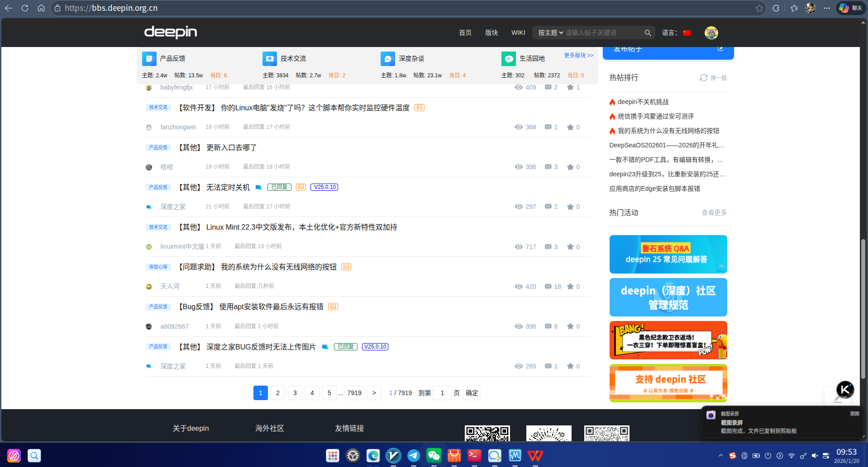This screenshot has width=868, height=467.
Task: Click the 生活园地 board icon
Action: pos(509,59)
